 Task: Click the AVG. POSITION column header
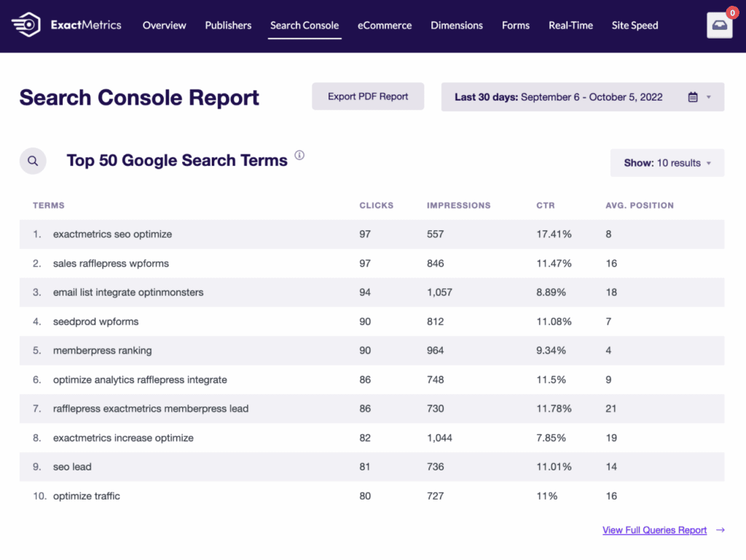[x=640, y=205]
